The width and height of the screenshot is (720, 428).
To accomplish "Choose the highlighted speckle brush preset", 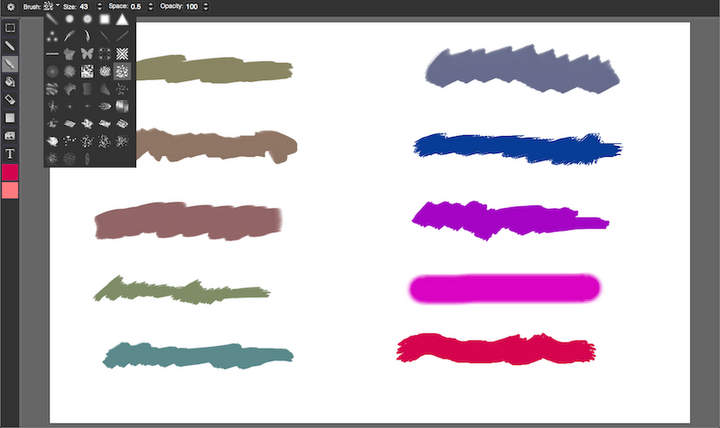I will click(x=122, y=71).
